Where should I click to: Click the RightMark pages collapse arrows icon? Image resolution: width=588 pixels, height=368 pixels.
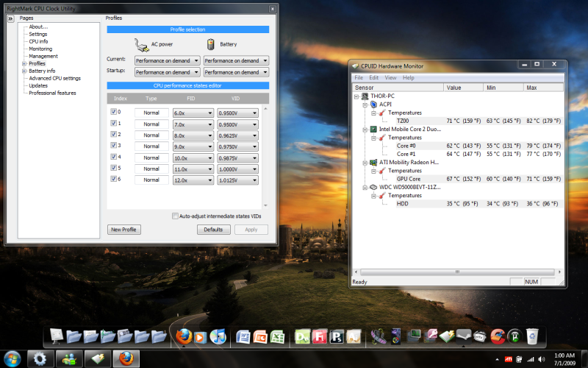[x=10, y=18]
